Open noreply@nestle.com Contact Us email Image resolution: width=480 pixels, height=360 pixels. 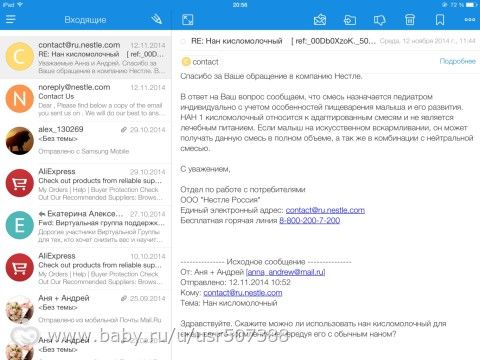tap(86, 100)
